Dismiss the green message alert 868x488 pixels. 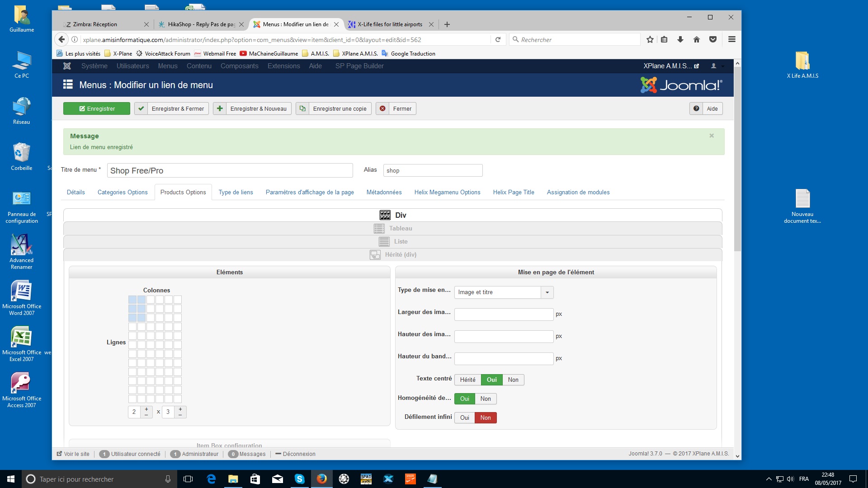(711, 136)
